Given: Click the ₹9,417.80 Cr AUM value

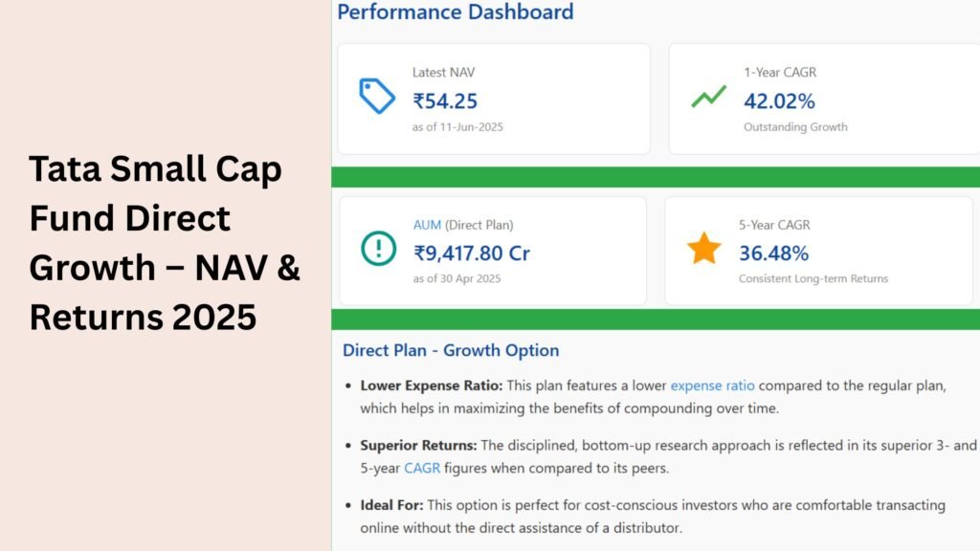Looking at the screenshot, I should click(x=471, y=253).
